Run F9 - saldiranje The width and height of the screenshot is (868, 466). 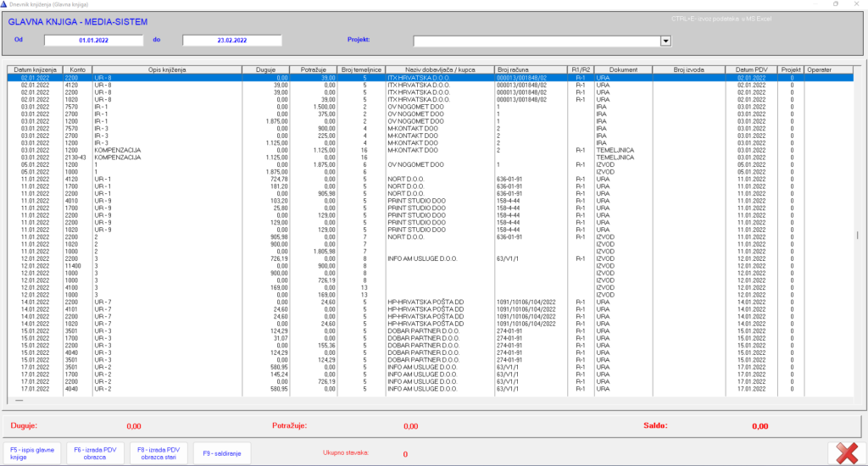click(x=221, y=453)
